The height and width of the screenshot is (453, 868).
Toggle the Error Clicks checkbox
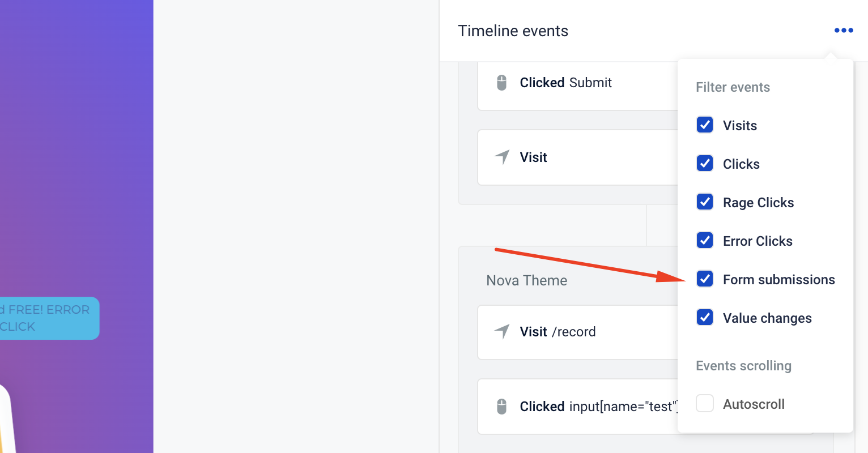click(x=705, y=241)
